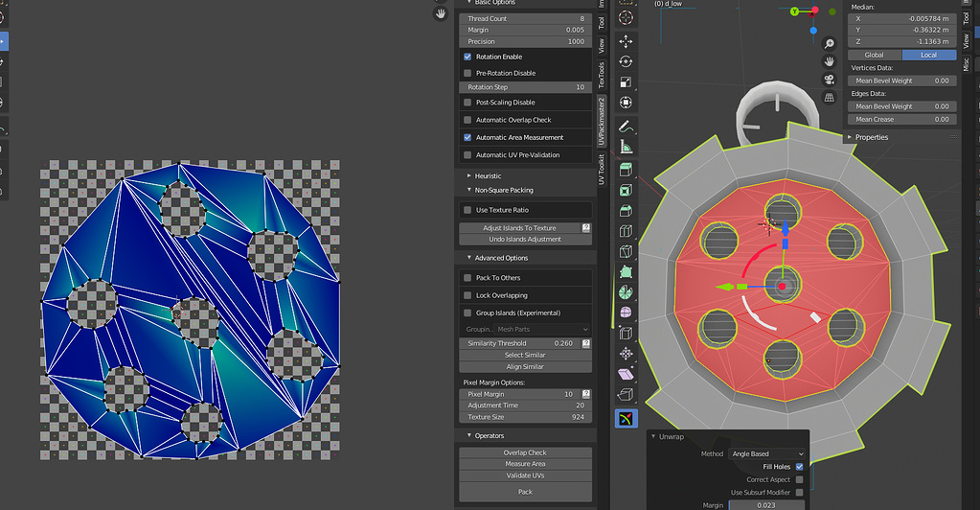This screenshot has height=510, width=980.
Task: Select the Annotate pencil tool
Action: pos(626,127)
